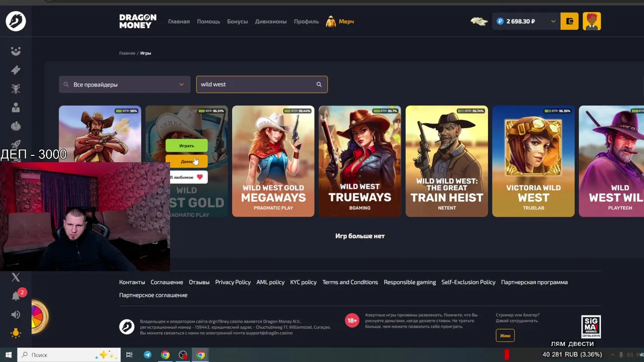Image resolution: width=644 pixels, height=362 pixels.
Task: Click the footer dragon logo
Action: pos(127,327)
